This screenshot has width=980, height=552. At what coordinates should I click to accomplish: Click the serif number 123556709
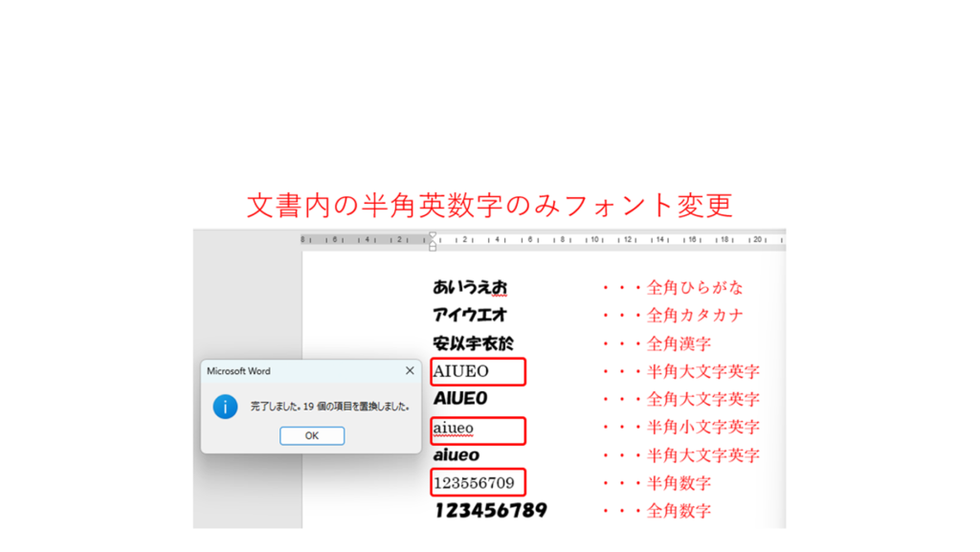(474, 483)
